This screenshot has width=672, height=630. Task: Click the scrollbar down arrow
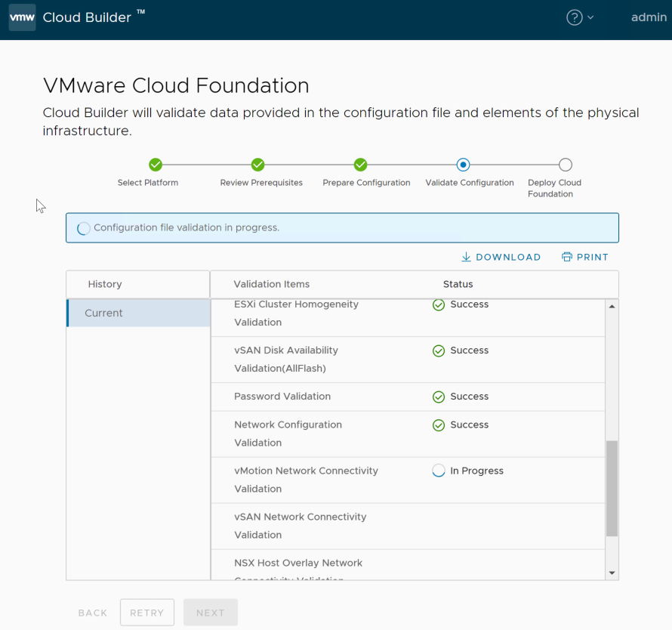click(612, 573)
